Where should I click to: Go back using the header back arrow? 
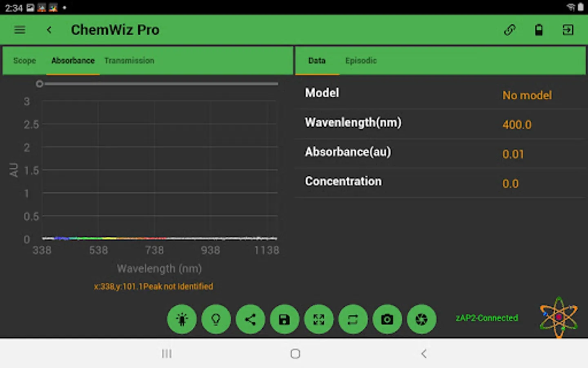point(49,30)
